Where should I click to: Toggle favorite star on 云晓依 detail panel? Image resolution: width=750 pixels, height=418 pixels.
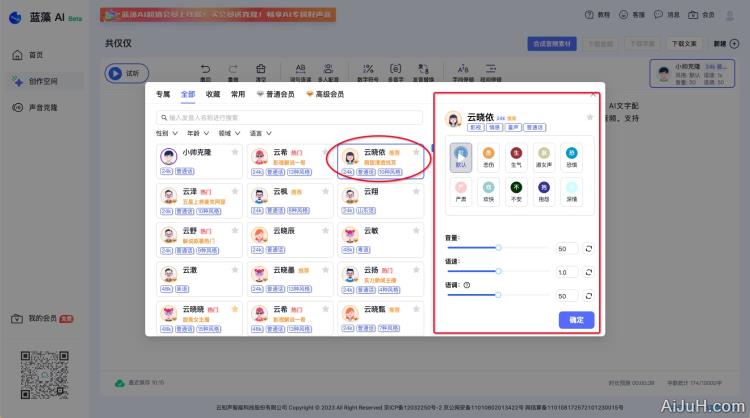(589, 118)
